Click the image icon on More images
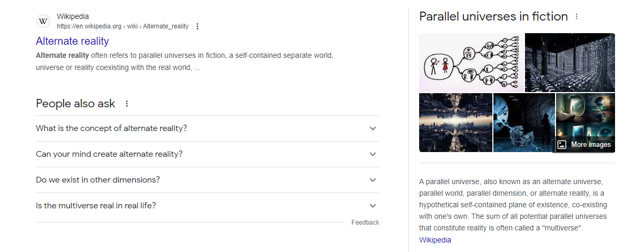Image resolution: width=644 pixels, height=252 pixels. pyautogui.click(x=562, y=145)
